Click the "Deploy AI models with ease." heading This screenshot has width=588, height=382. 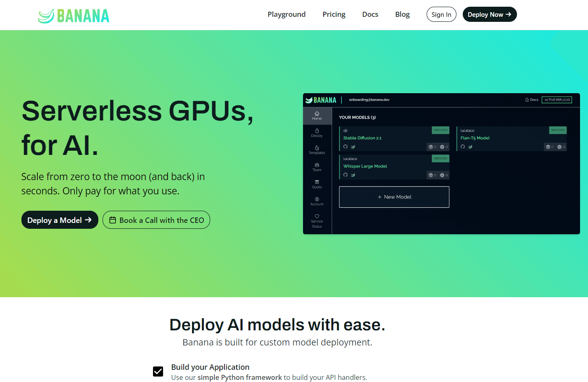pyautogui.click(x=277, y=325)
